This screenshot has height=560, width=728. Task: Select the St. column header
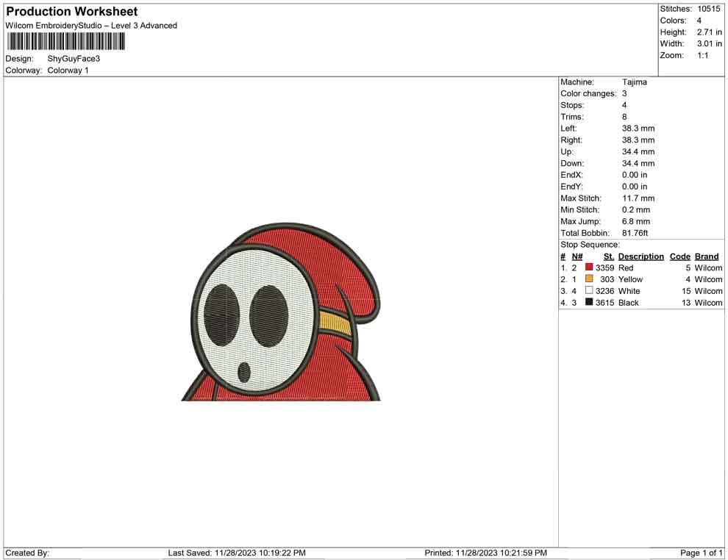[x=608, y=256]
